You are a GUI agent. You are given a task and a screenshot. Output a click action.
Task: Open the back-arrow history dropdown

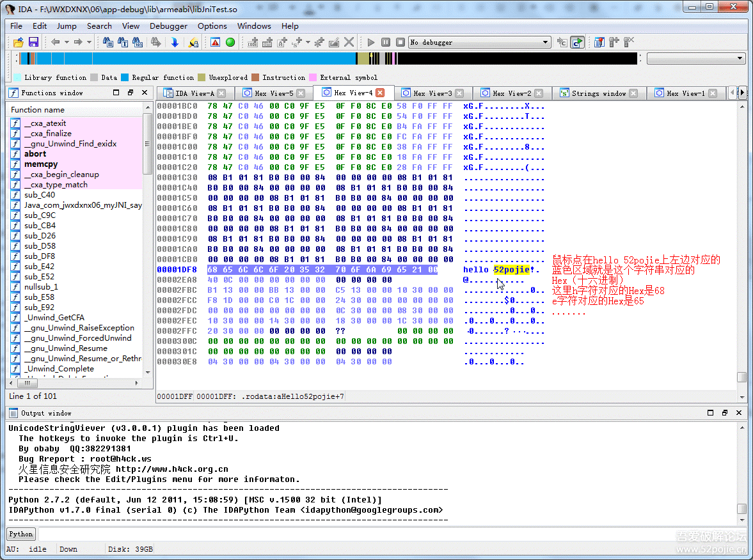pyautogui.click(x=67, y=42)
